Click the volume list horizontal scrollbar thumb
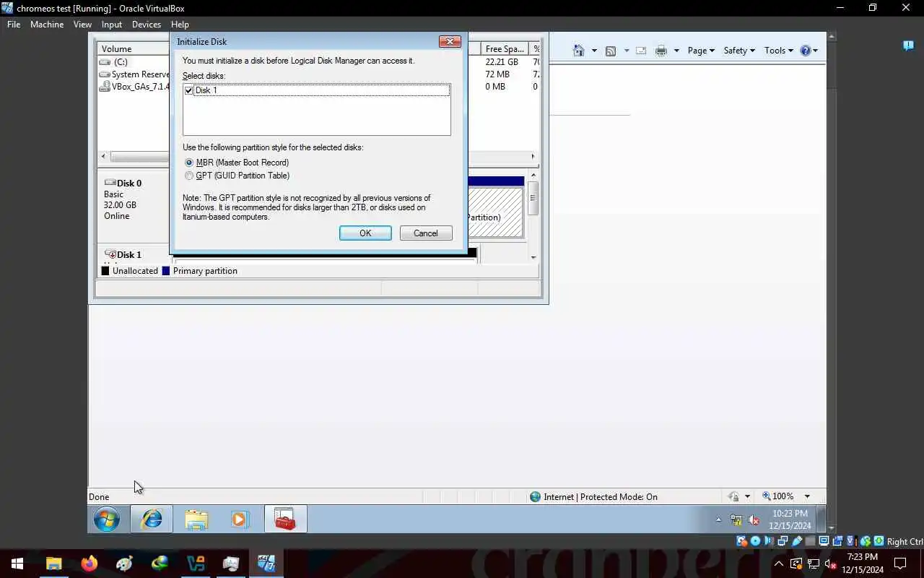 click(141, 157)
